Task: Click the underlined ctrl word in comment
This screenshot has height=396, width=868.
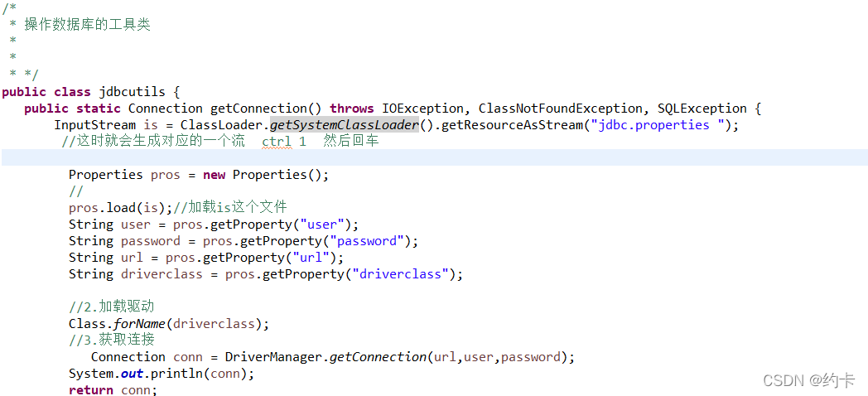Action: (x=277, y=142)
